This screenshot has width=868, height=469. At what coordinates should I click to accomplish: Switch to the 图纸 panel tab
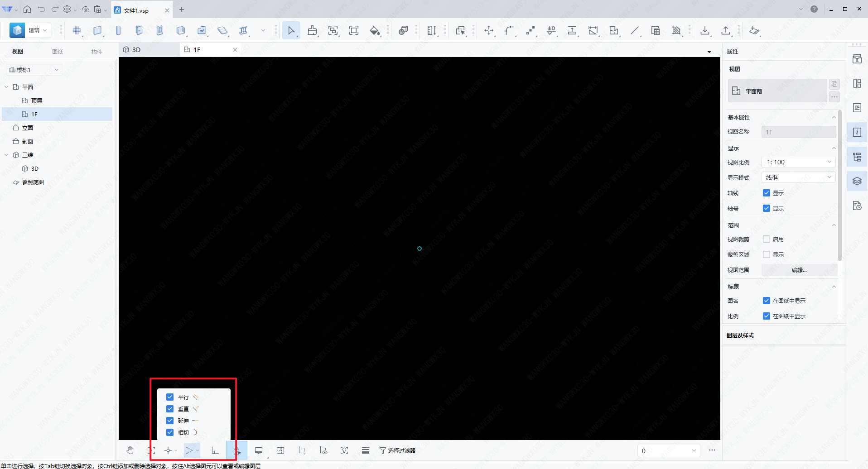[x=58, y=52]
